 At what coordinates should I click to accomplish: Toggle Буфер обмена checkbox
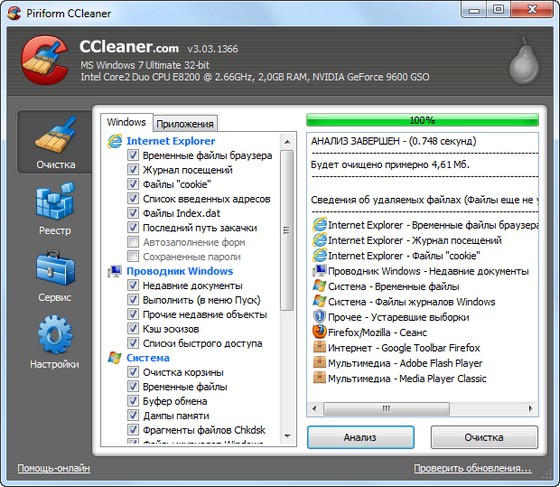point(133,401)
